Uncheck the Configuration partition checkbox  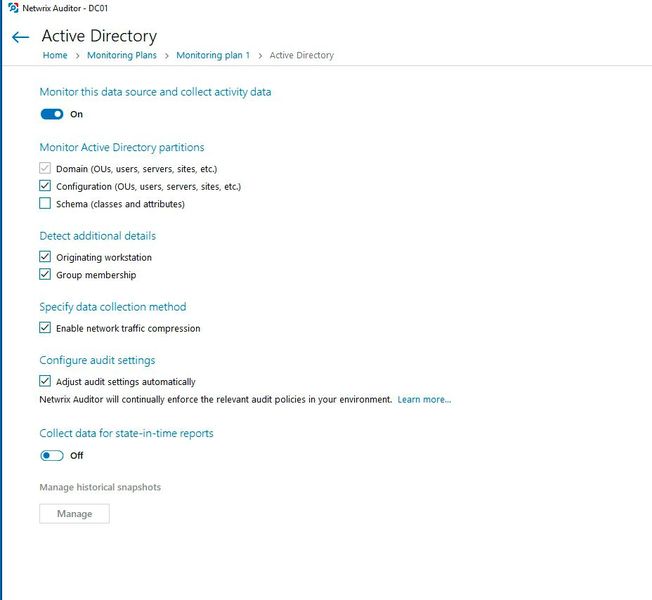point(45,186)
